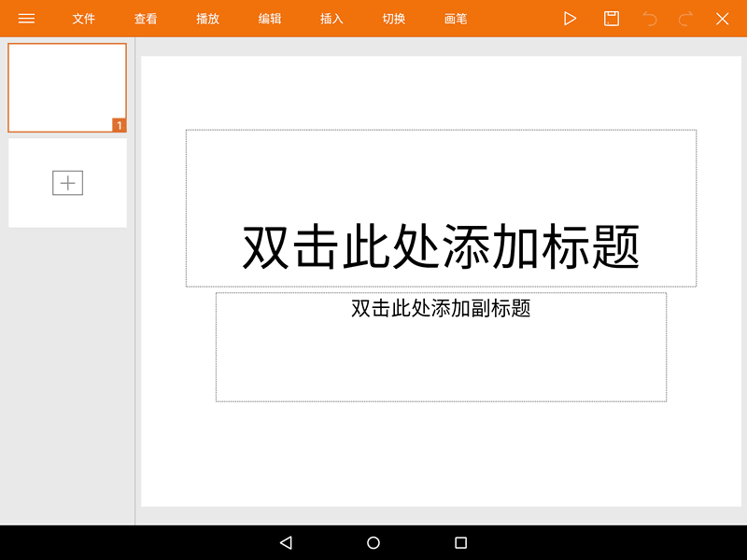Image resolution: width=747 pixels, height=560 pixels.
Task: Open the 播放 (Play) options
Action: 207,18
